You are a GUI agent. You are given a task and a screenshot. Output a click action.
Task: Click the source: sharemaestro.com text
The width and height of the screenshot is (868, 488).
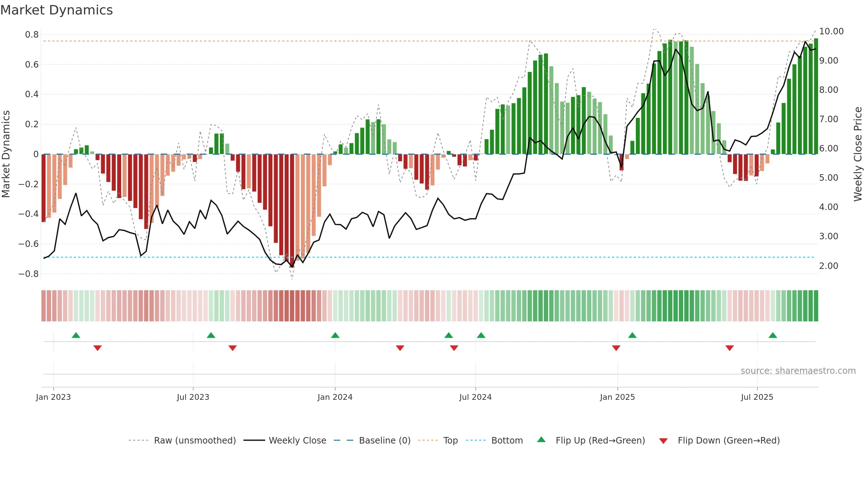coord(798,371)
